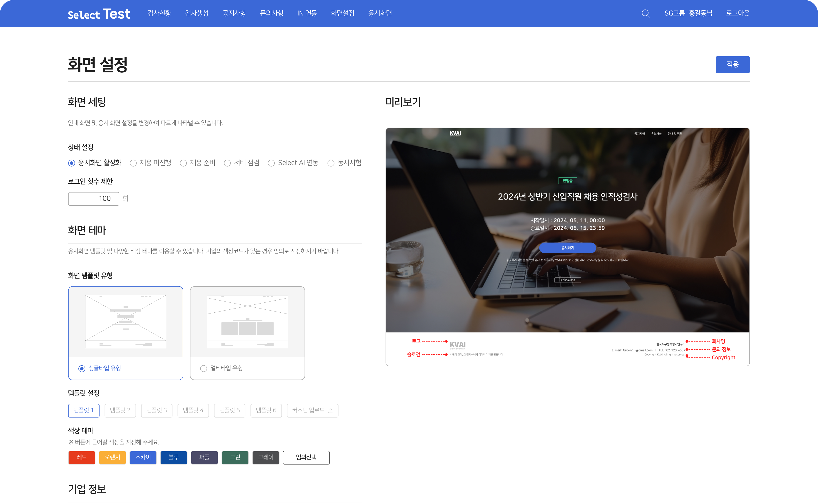818x504 pixels.
Task: Click the search magnifier icon in header
Action: (x=646, y=13)
